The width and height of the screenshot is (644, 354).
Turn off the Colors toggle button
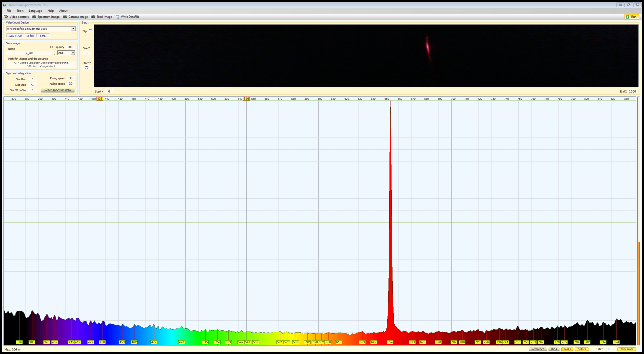pyautogui.click(x=581, y=349)
